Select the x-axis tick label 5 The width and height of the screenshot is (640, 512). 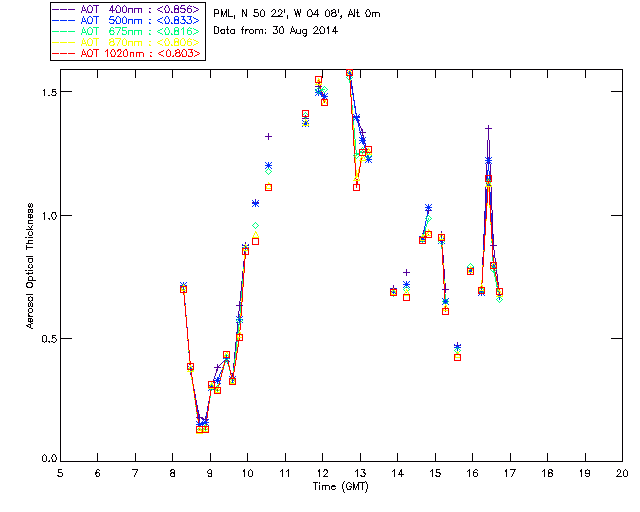[x=60, y=471]
